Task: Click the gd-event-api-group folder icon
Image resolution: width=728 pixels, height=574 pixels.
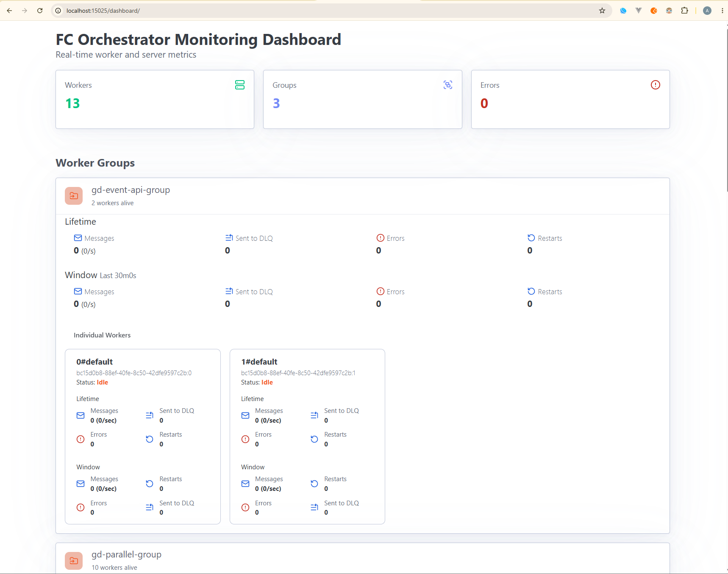Action: (x=74, y=196)
